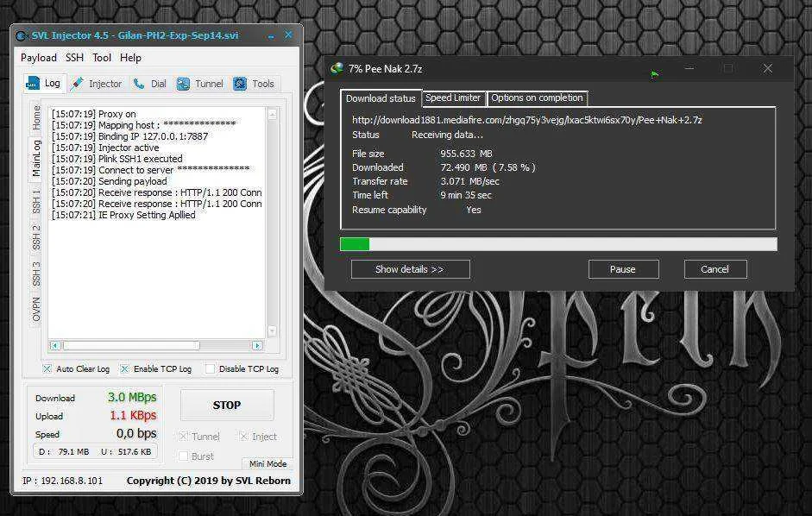The image size is (812, 516).
Task: Click the 955.633 MB file size value
Action: tap(466, 154)
